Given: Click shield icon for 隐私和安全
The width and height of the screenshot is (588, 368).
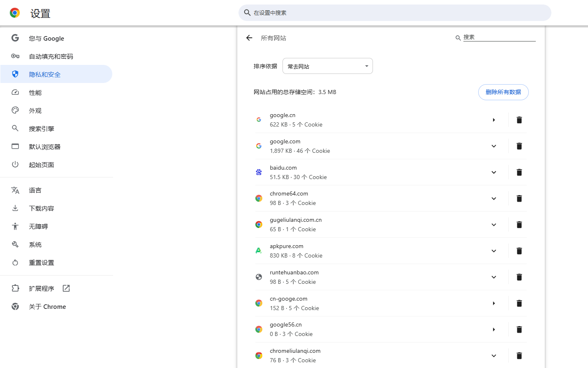Looking at the screenshot, I should click(15, 74).
